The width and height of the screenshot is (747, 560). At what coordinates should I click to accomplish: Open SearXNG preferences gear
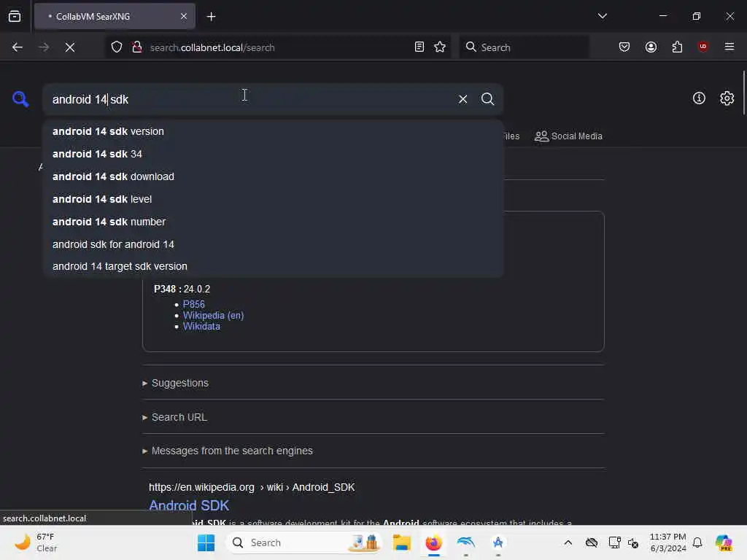(x=727, y=98)
